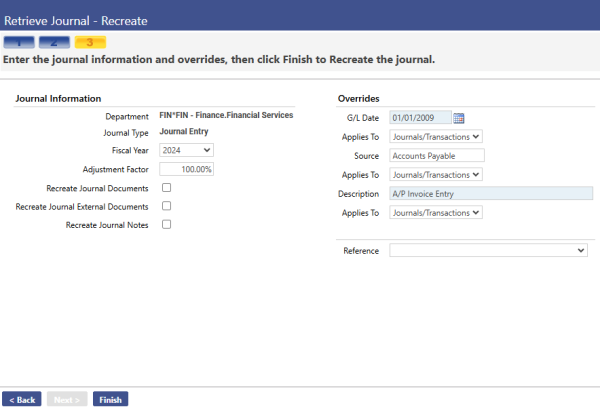Expand Applies To dropdown under G/L Date

(436, 137)
